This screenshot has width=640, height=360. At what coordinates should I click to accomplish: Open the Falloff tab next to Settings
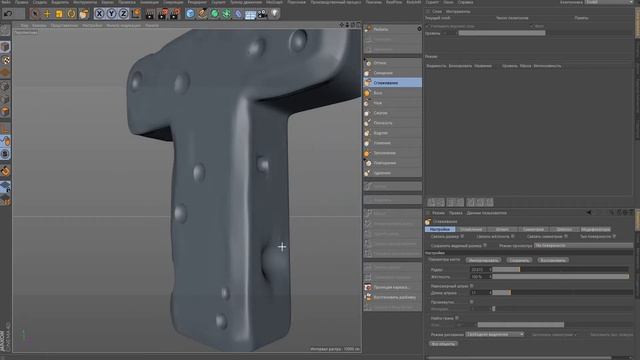tap(471, 229)
